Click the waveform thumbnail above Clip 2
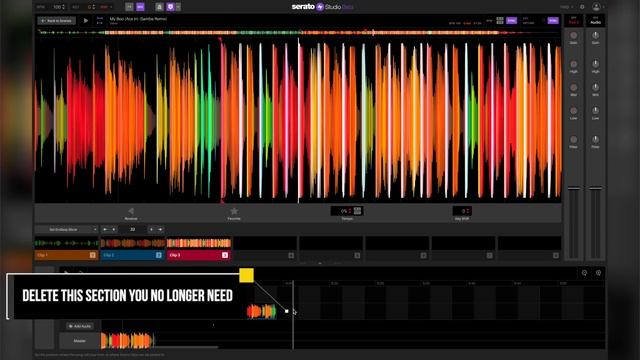 pyautogui.click(x=132, y=243)
